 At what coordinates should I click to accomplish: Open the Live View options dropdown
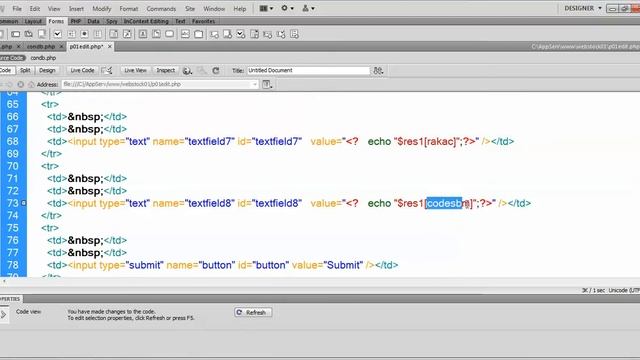[x=267, y=84]
